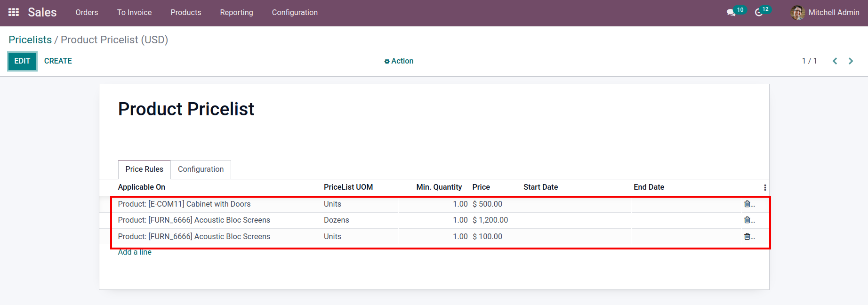Image resolution: width=868 pixels, height=305 pixels.
Task: Open the Action gear dropdown
Action: [399, 61]
